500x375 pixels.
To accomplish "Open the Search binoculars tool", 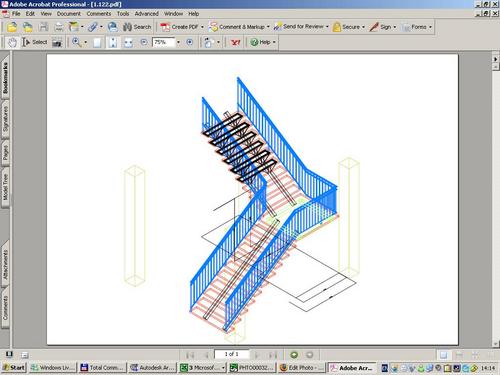I will (x=137, y=27).
